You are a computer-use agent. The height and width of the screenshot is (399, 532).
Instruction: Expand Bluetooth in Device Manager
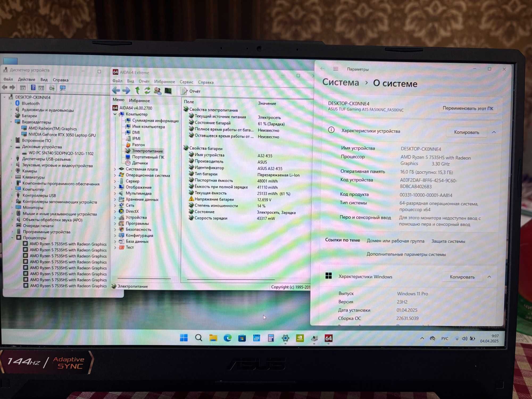point(11,103)
